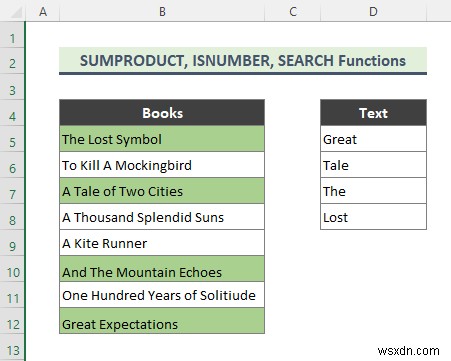Select cell 'One Hundred Years of Solitiude'
451x361 pixels.
162,295
